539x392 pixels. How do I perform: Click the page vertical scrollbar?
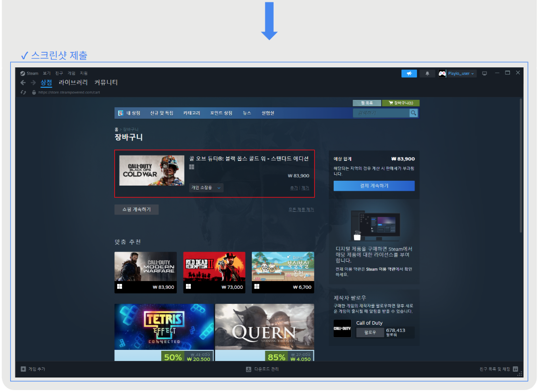coord(521,165)
